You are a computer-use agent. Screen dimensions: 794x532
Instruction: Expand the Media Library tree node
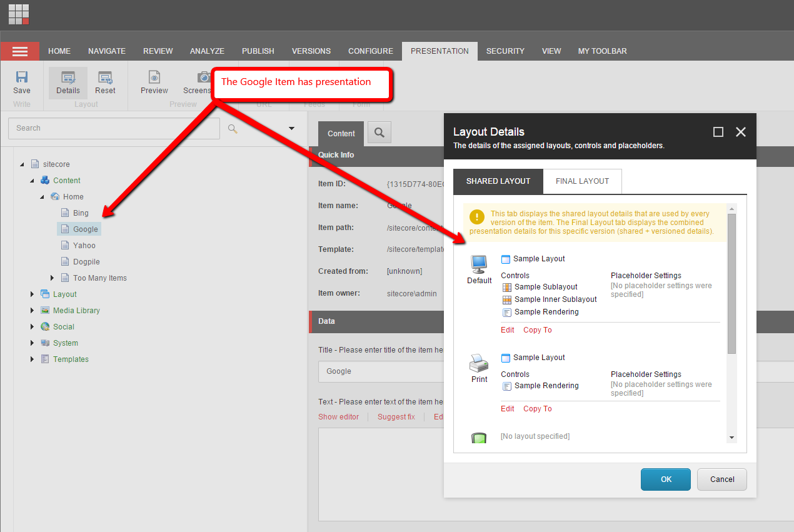(33, 311)
